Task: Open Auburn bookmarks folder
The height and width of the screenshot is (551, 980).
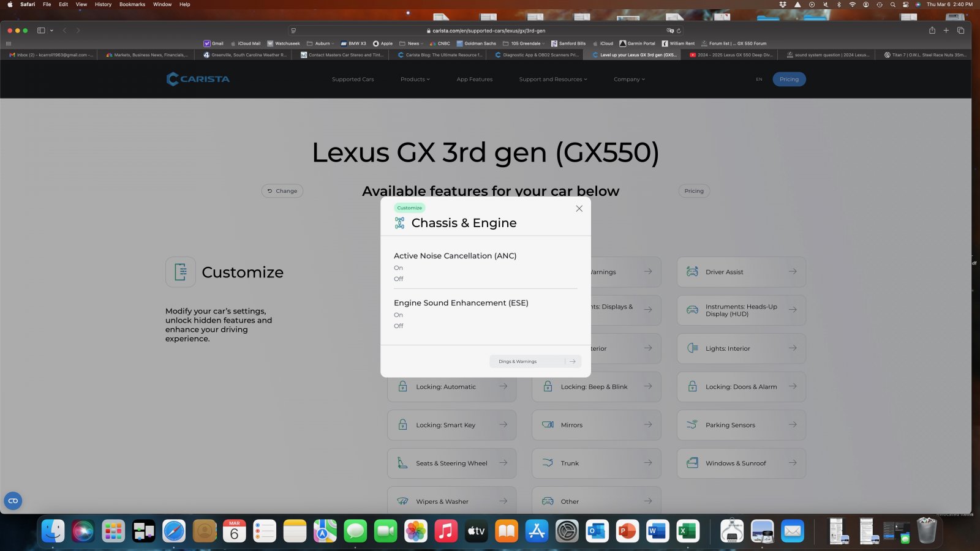Action: click(x=320, y=43)
